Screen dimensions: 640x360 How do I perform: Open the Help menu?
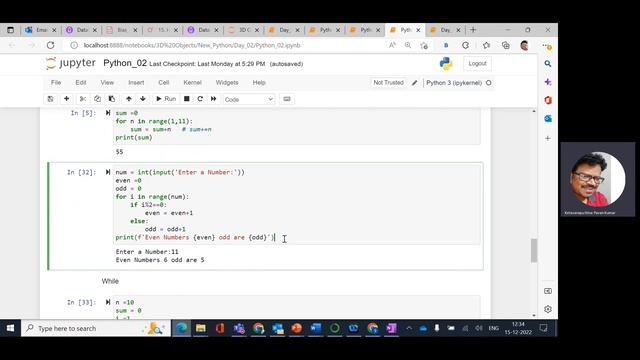pos(259,82)
